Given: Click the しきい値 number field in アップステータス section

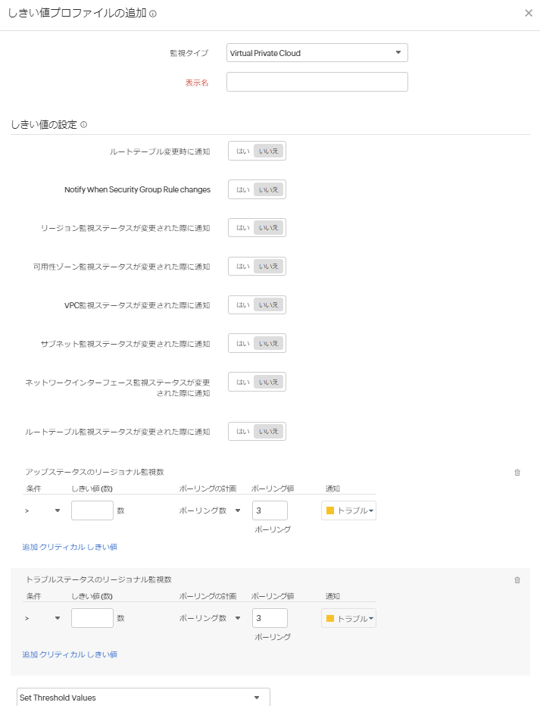Looking at the screenshot, I should click(x=92, y=511).
